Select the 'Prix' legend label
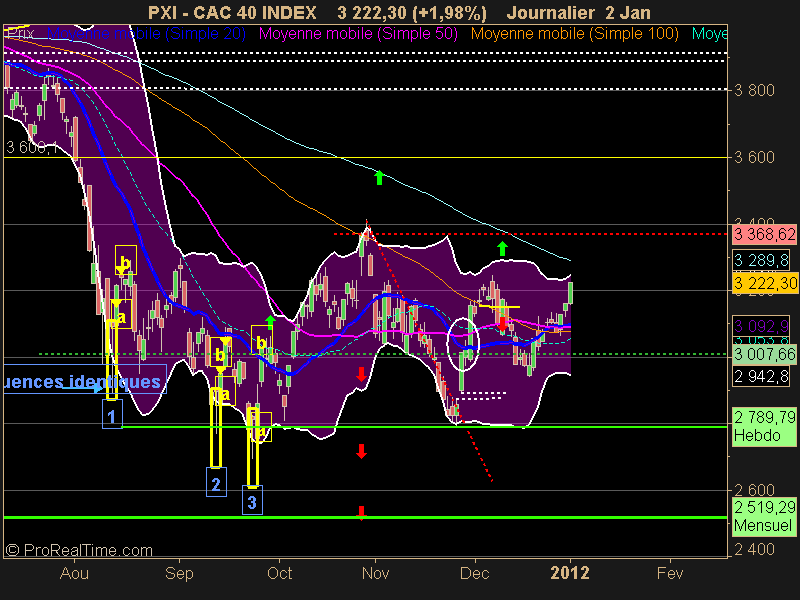The height and width of the screenshot is (600, 800). tap(20, 34)
